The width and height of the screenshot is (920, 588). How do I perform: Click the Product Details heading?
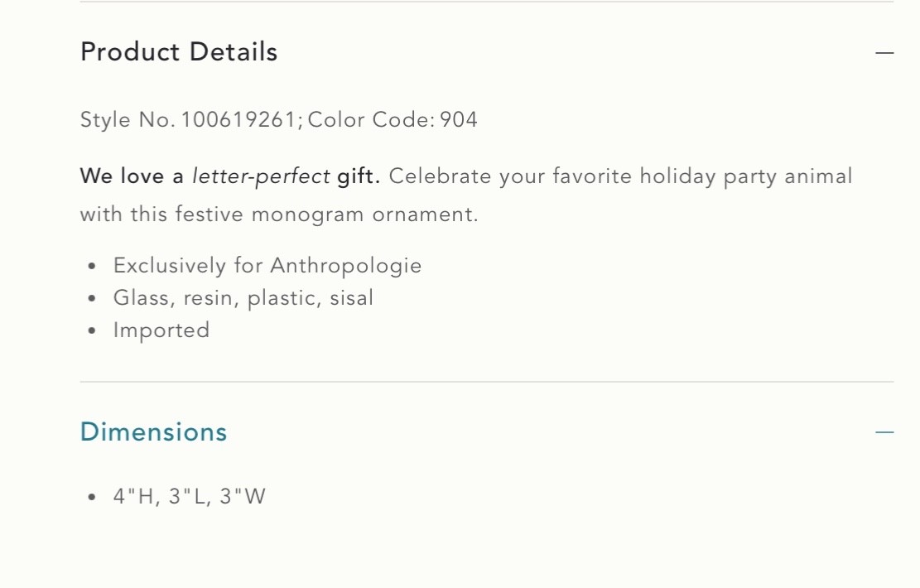pos(179,52)
